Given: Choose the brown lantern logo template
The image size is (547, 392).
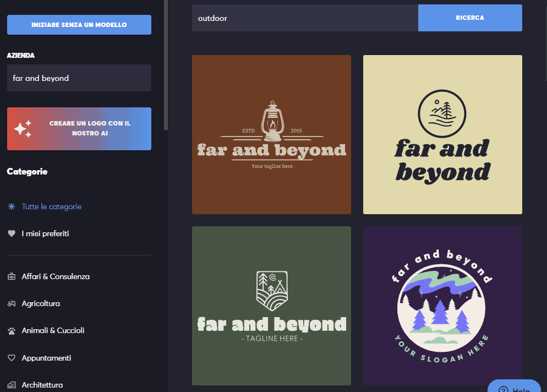Looking at the screenshot, I should pos(271,134).
